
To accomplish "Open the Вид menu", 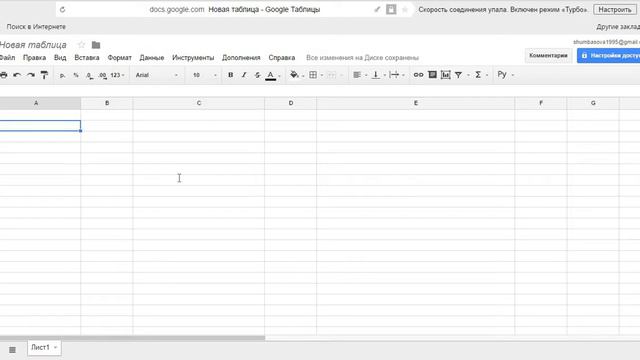I will pos(60,58).
